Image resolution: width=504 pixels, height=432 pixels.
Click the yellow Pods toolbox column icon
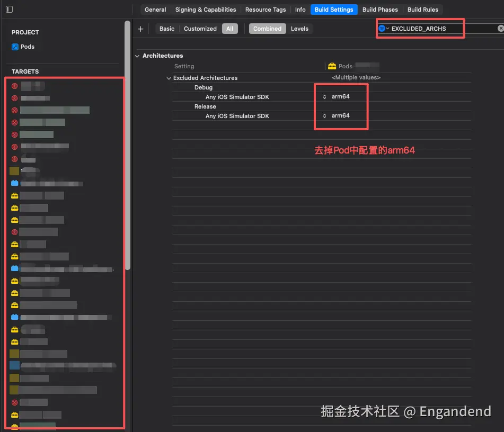coord(332,66)
